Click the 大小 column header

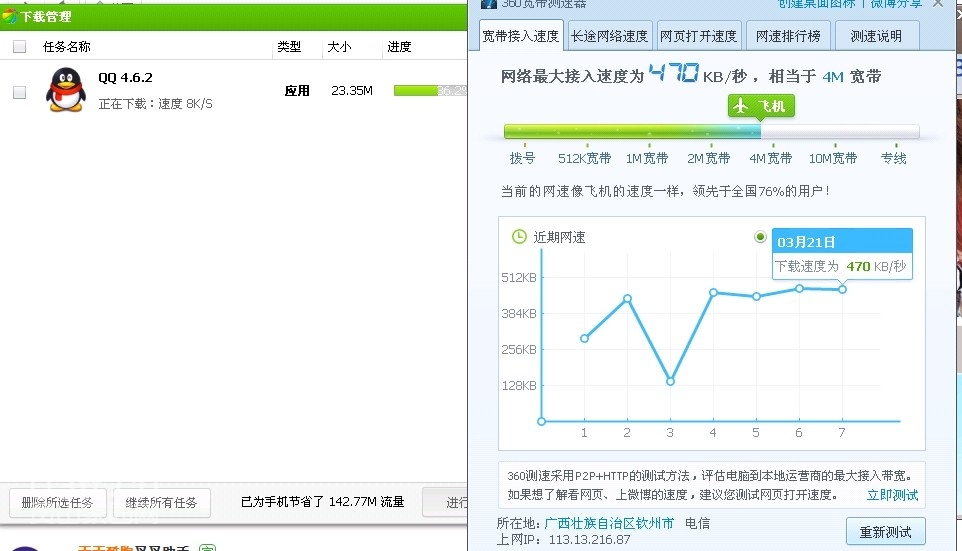point(339,47)
